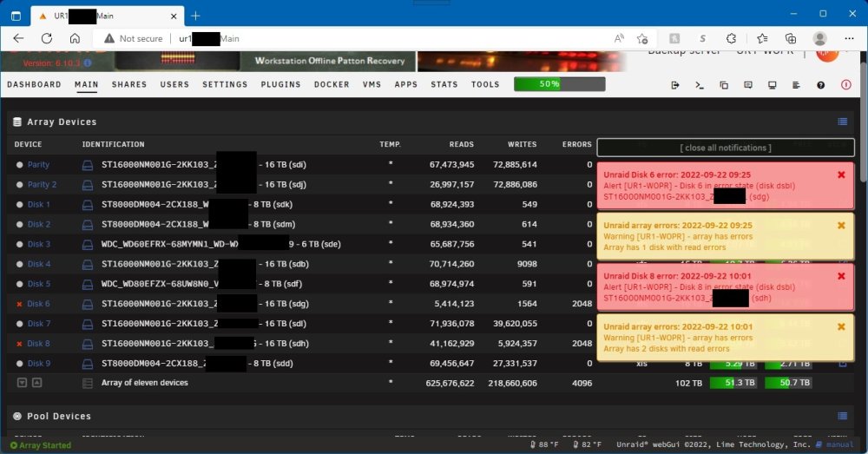
Task: Open the Edge collections icon
Action: [x=791, y=38]
